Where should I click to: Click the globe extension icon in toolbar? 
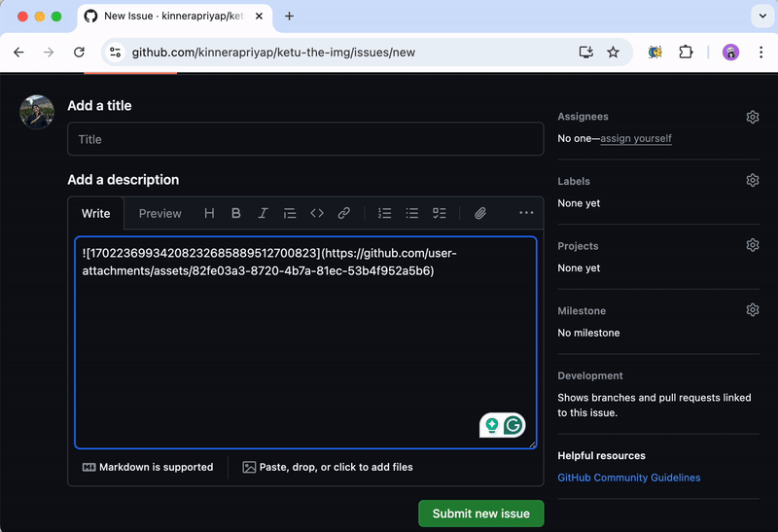pos(655,53)
